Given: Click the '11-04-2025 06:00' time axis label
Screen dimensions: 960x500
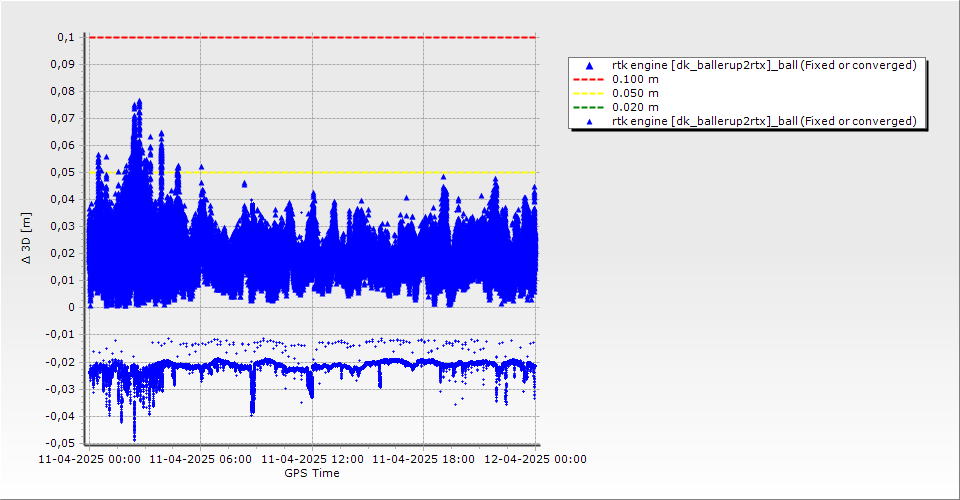Looking at the screenshot, I should pos(200,459).
